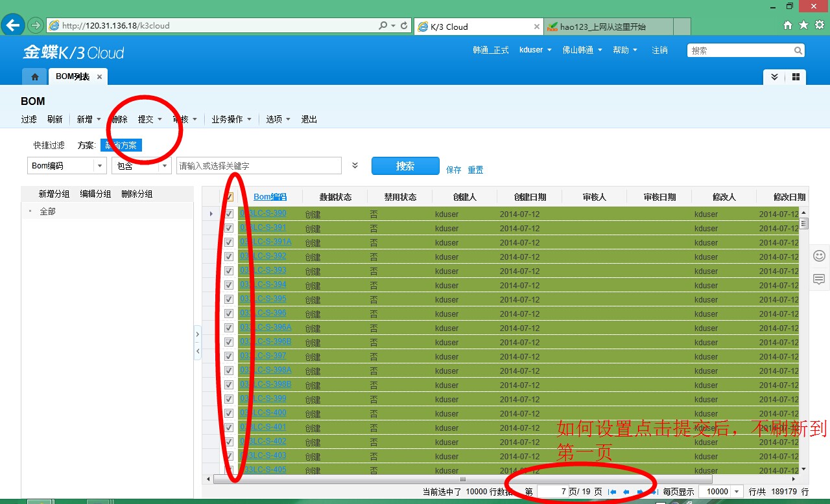Click 编辑分组 in the group panel
Image resolution: width=830 pixels, height=504 pixels.
95,194
